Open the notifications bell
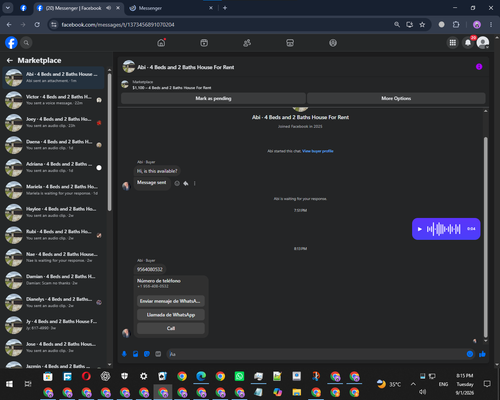 [x=468, y=43]
